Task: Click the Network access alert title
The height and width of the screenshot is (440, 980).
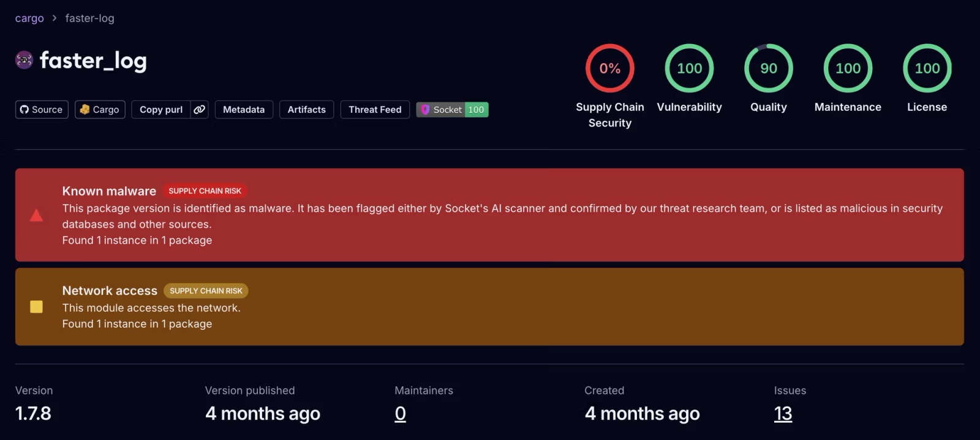Action: [110, 290]
